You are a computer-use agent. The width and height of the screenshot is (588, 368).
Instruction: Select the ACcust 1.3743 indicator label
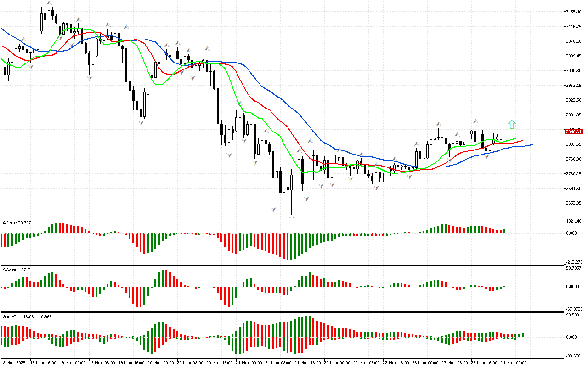(17, 269)
